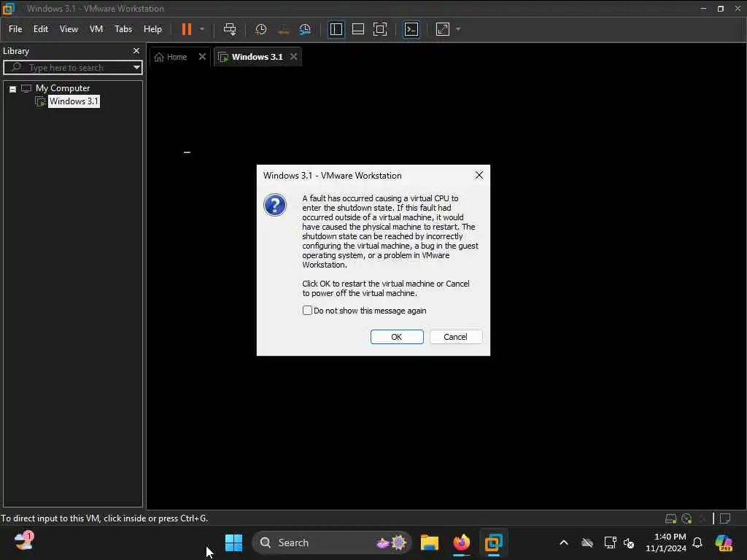Toggle the library sidebar view icon
Image resolution: width=747 pixels, height=560 pixels.
[336, 29]
